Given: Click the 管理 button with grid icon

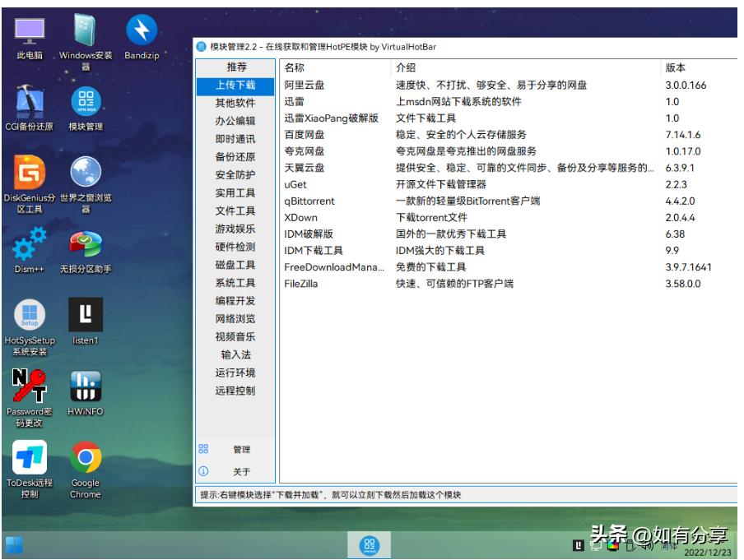Looking at the screenshot, I should [x=239, y=450].
